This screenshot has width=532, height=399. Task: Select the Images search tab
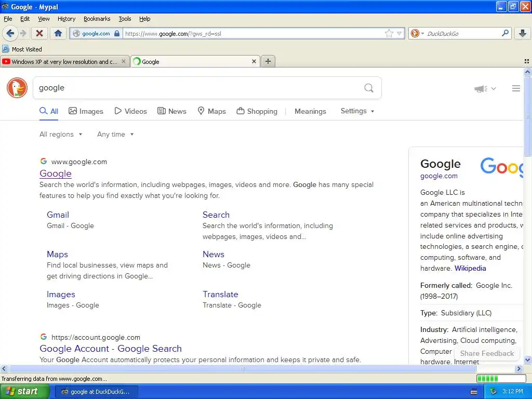86,111
